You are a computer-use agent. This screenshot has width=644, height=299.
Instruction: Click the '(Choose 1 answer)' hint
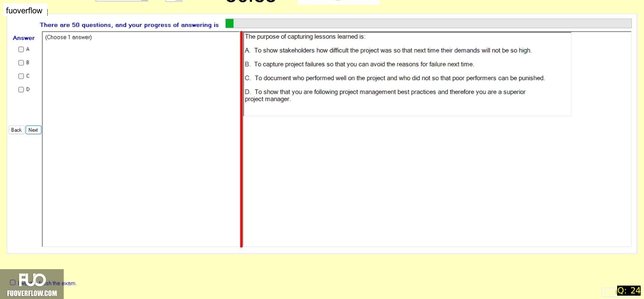pyautogui.click(x=68, y=37)
